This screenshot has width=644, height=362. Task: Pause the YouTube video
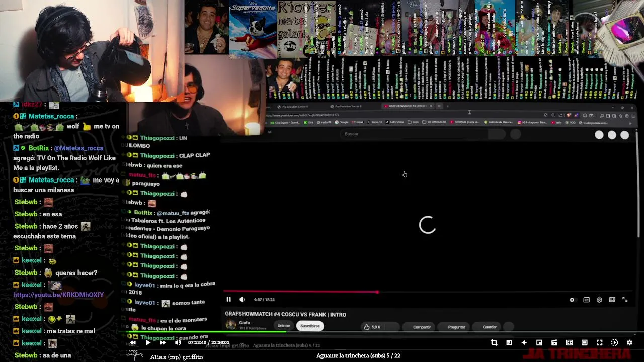coord(228,299)
